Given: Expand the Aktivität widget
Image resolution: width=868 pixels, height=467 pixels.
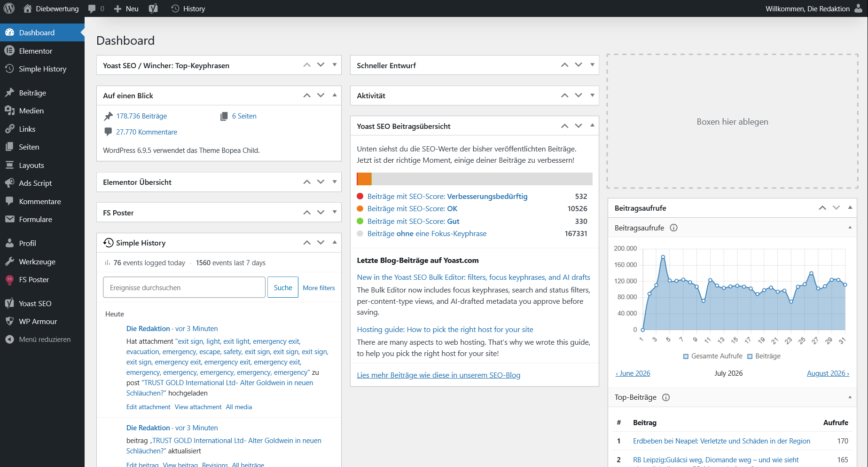Looking at the screenshot, I should point(592,95).
